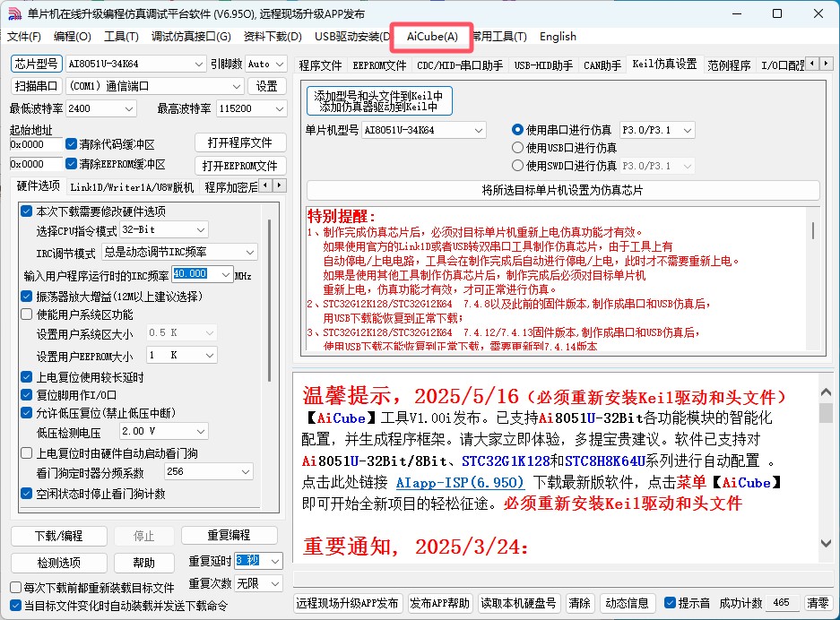Image resolution: width=840 pixels, height=620 pixels.
Task: Open 低压检测电压 2.00 V dropdown
Action: click(164, 431)
